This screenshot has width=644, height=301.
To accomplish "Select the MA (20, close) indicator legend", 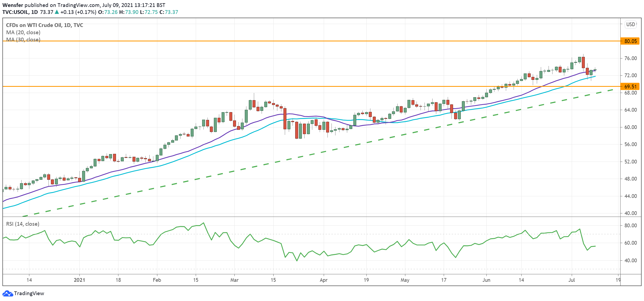I will [x=23, y=32].
